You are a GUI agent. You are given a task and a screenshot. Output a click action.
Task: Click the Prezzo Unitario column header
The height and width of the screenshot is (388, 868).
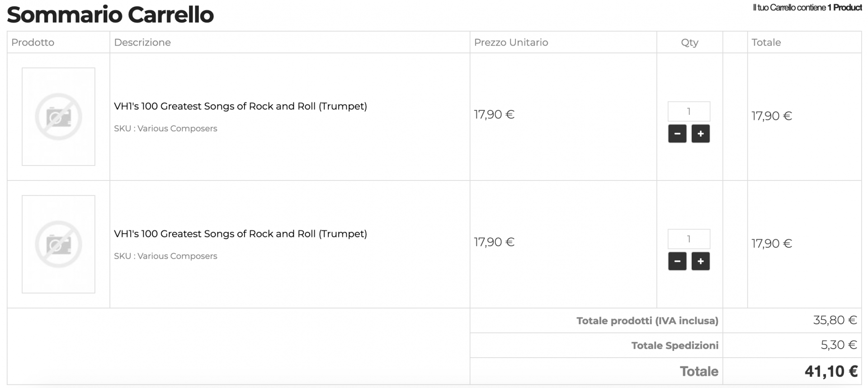(x=511, y=43)
